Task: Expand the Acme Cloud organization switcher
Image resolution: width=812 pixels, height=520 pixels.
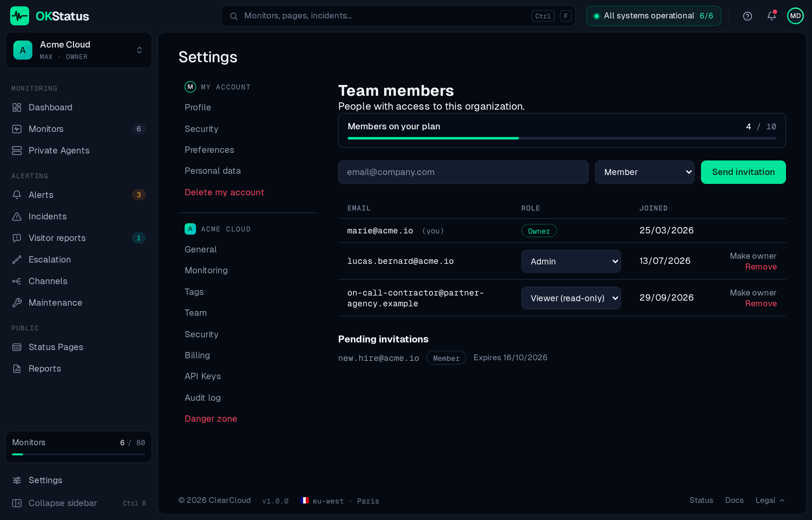Action: tap(79, 50)
